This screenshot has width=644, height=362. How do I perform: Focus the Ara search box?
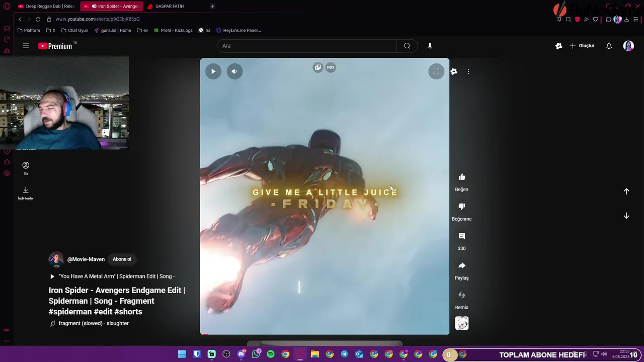click(x=307, y=46)
